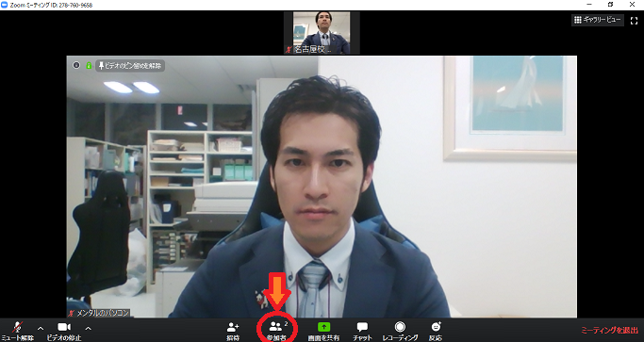The width and height of the screenshot is (644, 342).
Task: Stop video with the camera icon
Action: (x=64, y=327)
